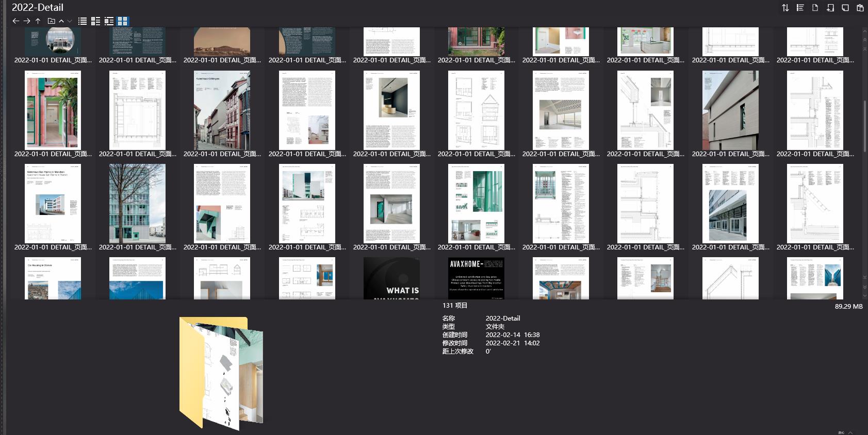This screenshot has height=435, width=868.
Task: Click the sticky note icon
Action: [845, 8]
